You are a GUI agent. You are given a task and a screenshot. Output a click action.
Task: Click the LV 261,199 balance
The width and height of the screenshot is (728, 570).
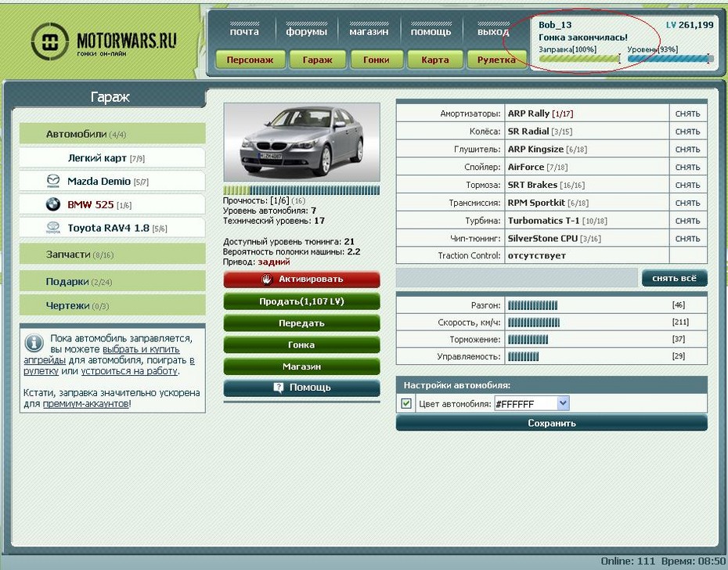(690, 25)
